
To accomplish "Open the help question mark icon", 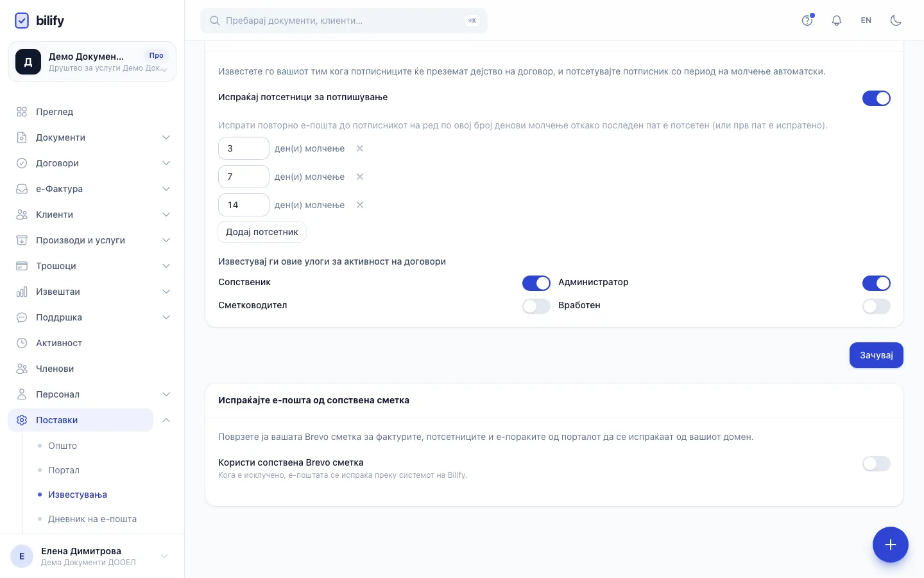I will [807, 21].
